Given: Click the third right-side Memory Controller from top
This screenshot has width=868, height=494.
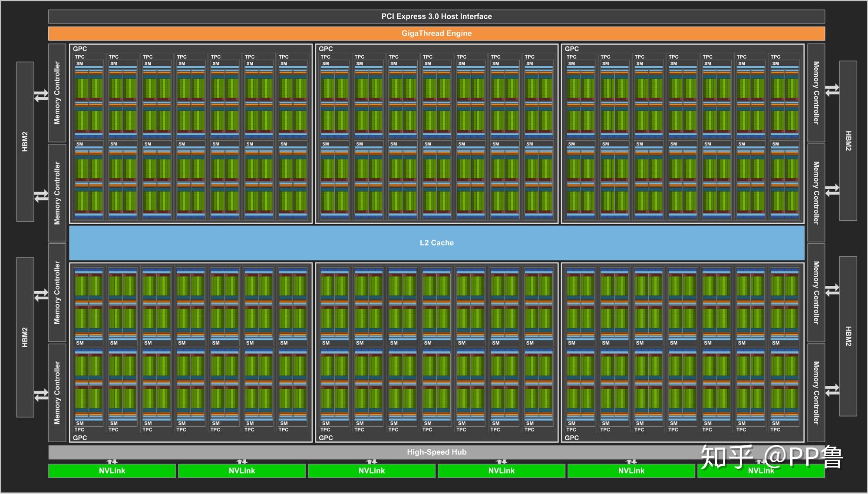Looking at the screenshot, I should (816, 292).
